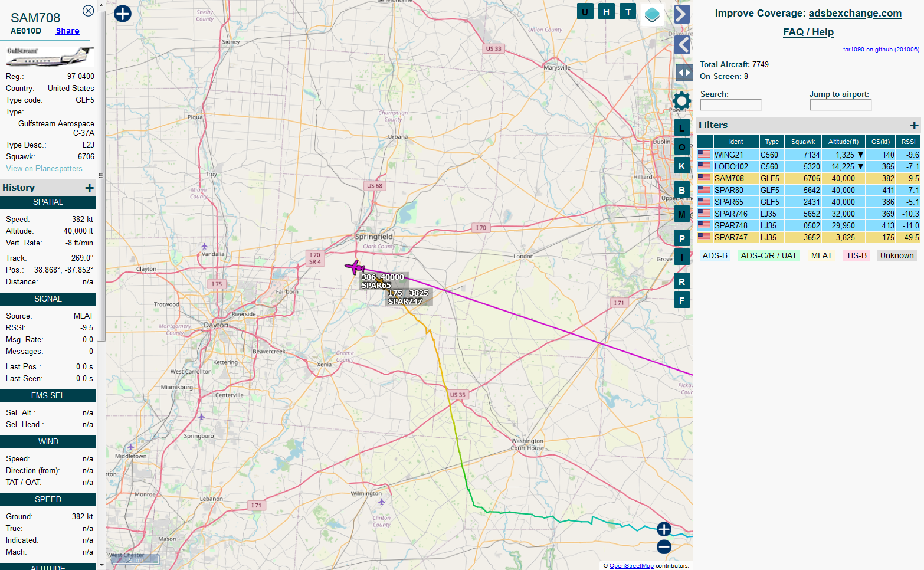Viewport: 924px width, 570px height.
Task: Close the SAM708 aircraft info panel
Action: tap(88, 11)
